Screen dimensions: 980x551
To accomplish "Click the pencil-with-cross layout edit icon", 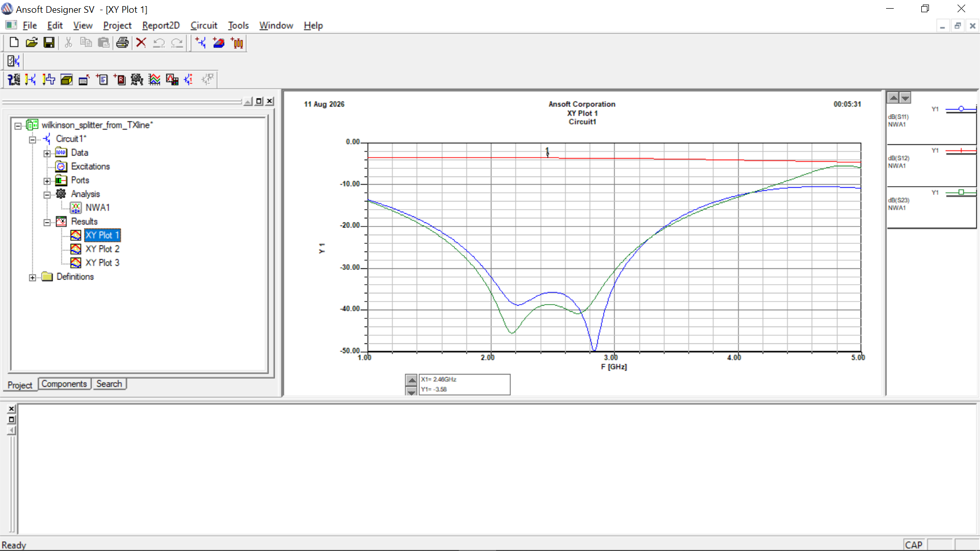I will click(49, 80).
